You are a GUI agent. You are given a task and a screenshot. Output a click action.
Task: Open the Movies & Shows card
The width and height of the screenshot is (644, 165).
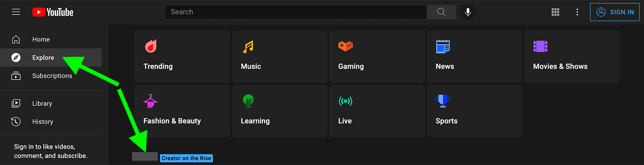(x=572, y=57)
